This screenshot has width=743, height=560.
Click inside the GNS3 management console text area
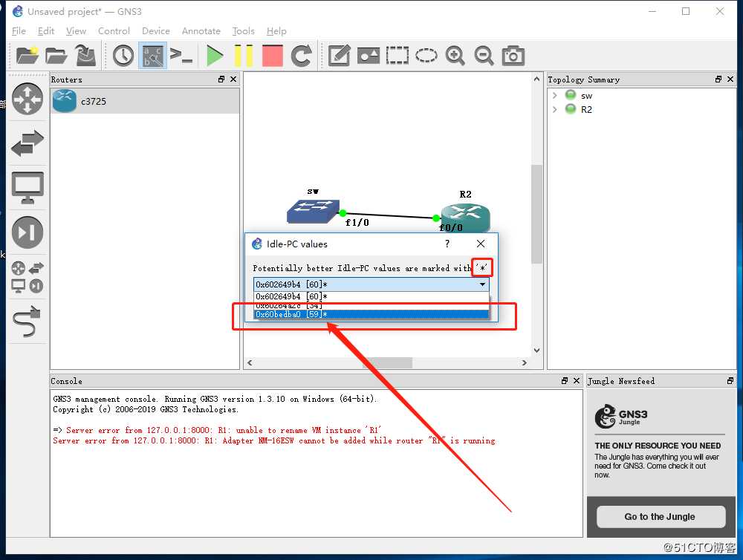coord(316,463)
